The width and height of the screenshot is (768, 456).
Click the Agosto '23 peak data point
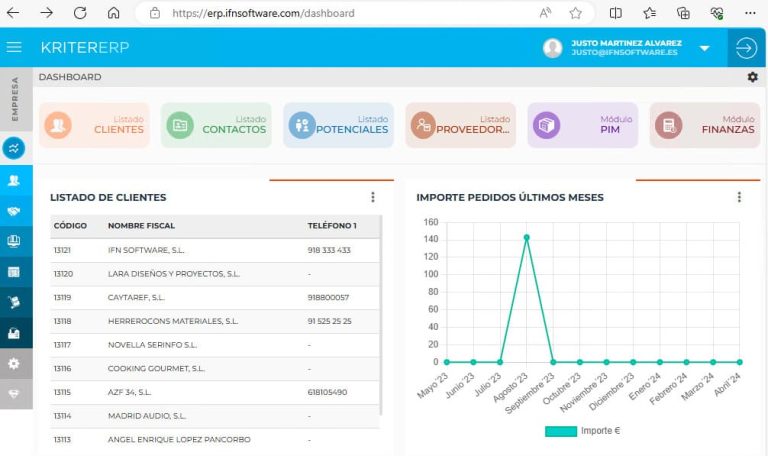point(527,238)
